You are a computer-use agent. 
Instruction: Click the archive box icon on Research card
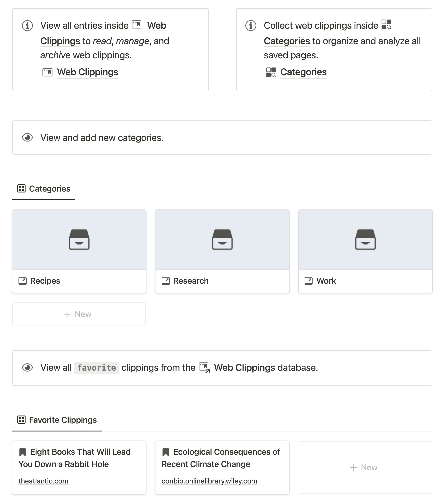click(222, 239)
